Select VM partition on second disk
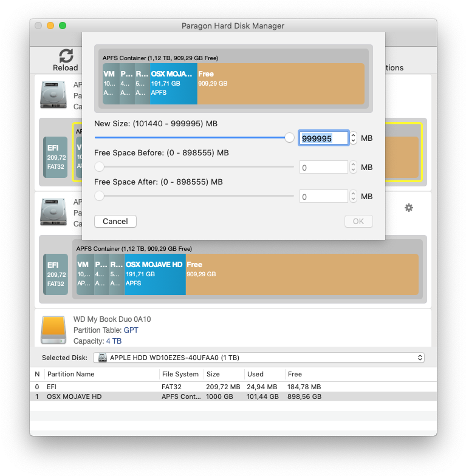 (x=85, y=274)
